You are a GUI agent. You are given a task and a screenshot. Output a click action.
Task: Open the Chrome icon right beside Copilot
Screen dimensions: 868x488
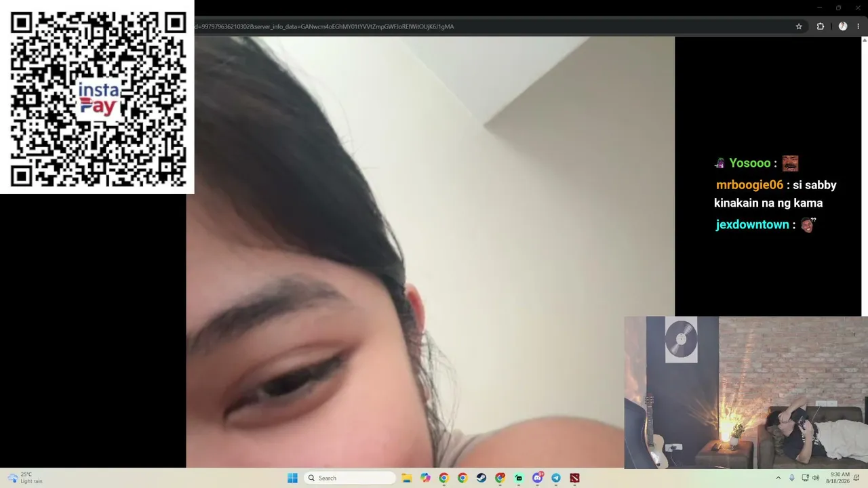tap(443, 478)
